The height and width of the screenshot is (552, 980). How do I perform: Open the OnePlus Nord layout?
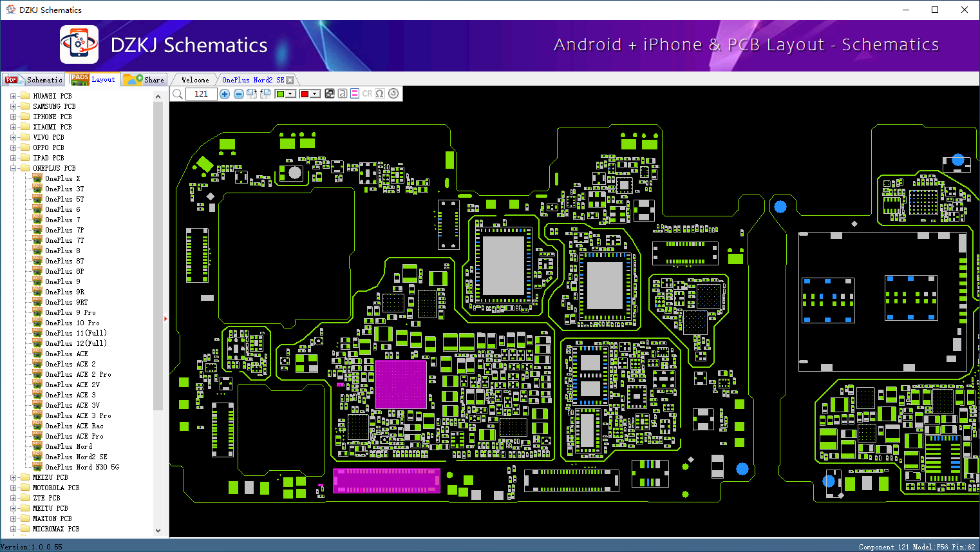(68, 446)
